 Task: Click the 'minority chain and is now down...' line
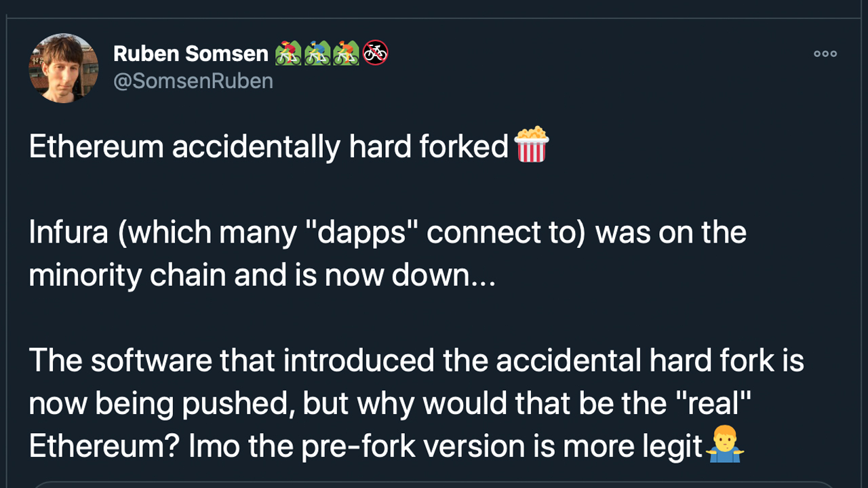(x=262, y=275)
